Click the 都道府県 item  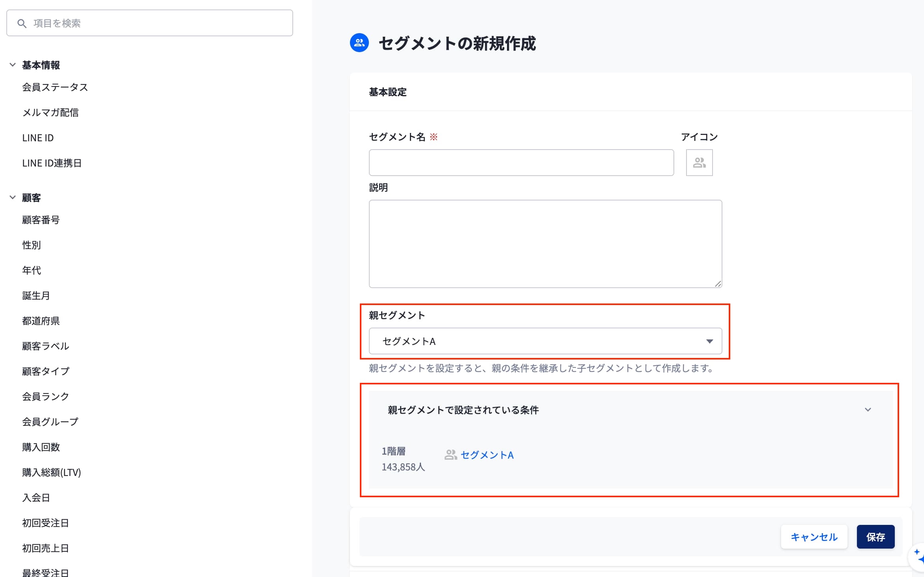(x=41, y=321)
